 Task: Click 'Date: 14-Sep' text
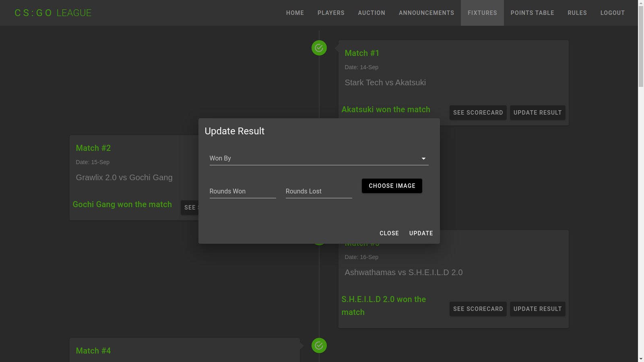coord(361,67)
